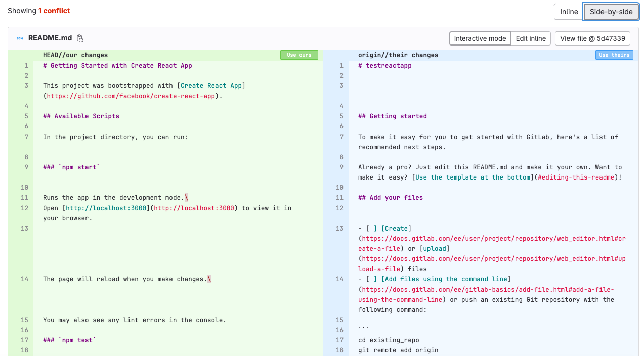Click HEAD//our changes header
The image size is (644, 356).
(75, 55)
